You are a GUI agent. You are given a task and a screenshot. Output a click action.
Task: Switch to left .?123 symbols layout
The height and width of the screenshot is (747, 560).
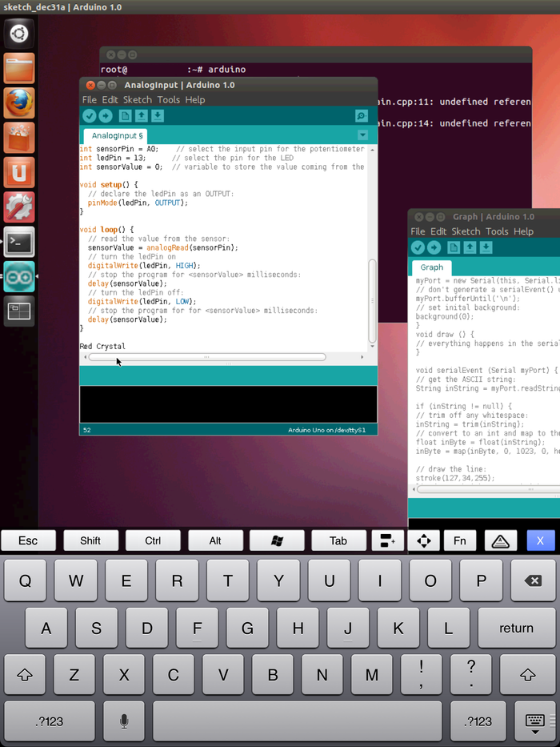tap(50, 721)
